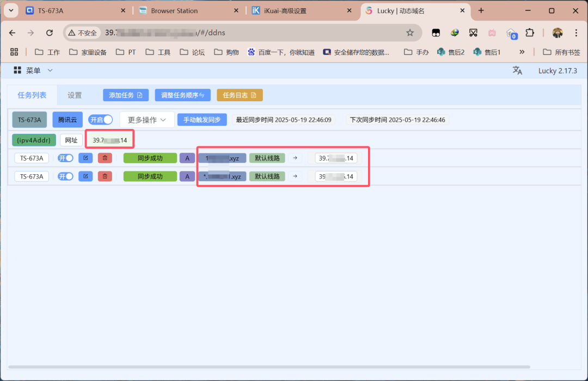The height and width of the screenshot is (381, 588).
Task: Expand the hidden bookmarks overflow chevron
Action: [522, 52]
